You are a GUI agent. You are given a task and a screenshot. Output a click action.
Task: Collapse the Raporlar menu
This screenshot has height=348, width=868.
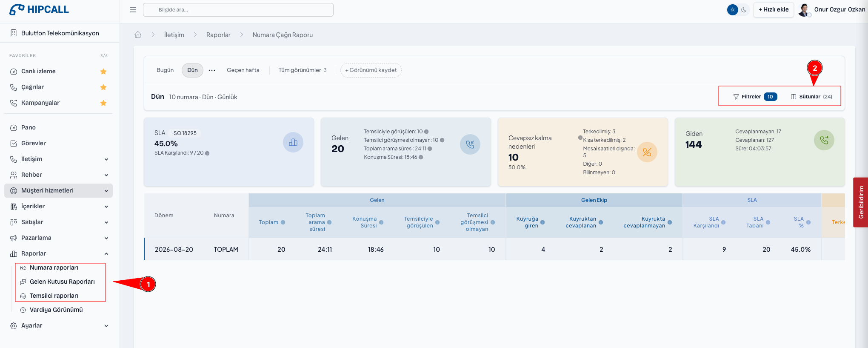click(x=59, y=253)
